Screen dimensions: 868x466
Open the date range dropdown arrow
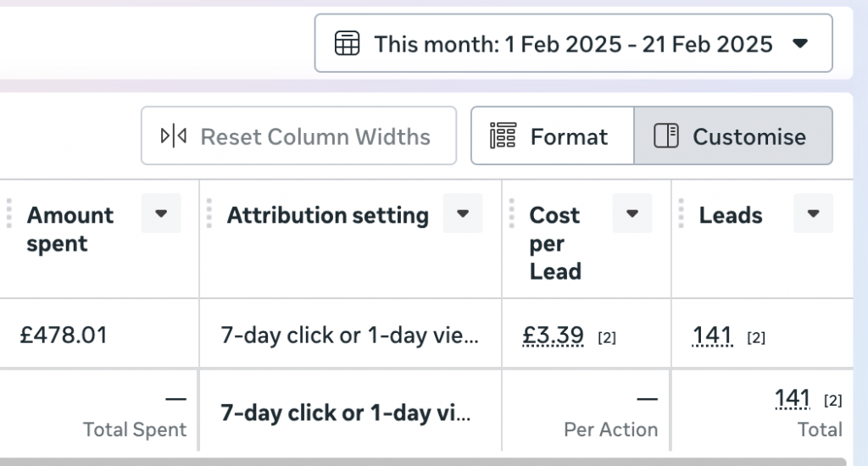coord(800,43)
